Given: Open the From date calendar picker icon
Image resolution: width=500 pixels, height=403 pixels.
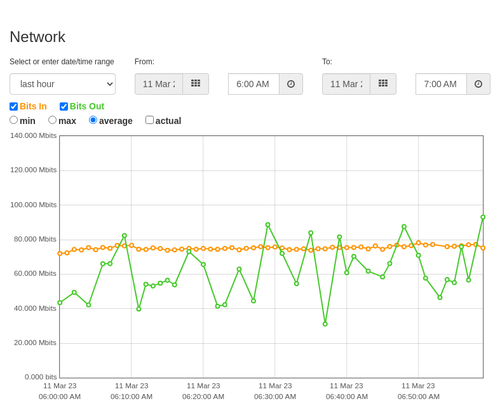Looking at the screenshot, I should pyautogui.click(x=196, y=84).
